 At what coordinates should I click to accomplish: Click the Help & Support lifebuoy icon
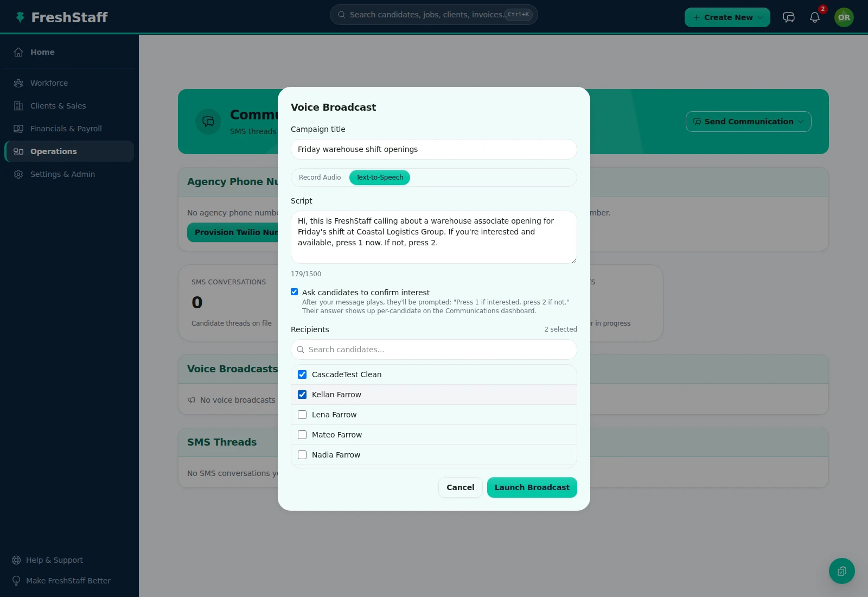pos(16,560)
